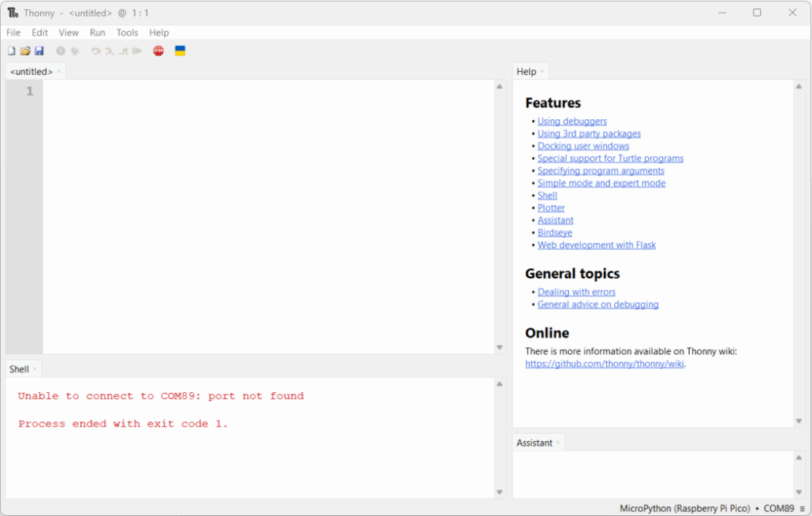Close the <untitled> editor tab
Screen dimensions: 812x516
59,72
